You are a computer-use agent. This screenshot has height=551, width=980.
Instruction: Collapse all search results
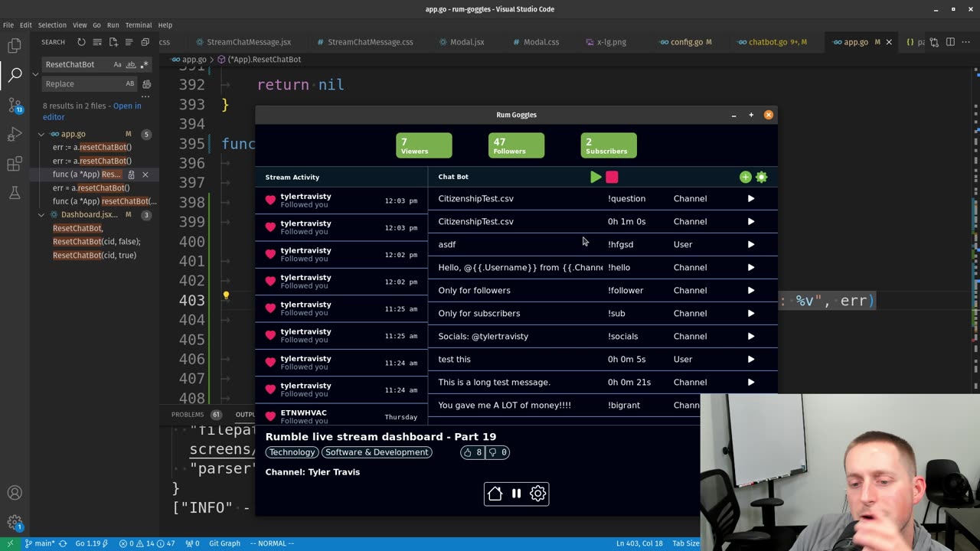[x=130, y=42]
